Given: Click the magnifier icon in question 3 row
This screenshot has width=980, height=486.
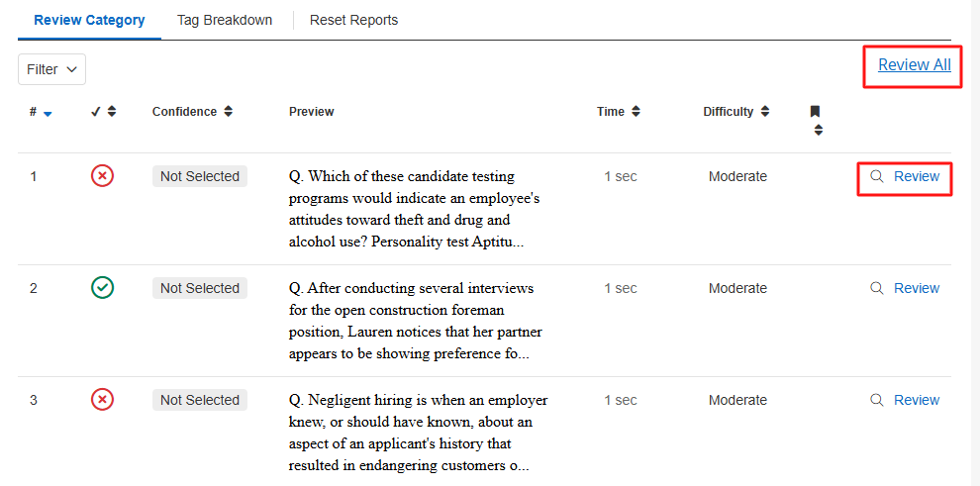Looking at the screenshot, I should coord(876,400).
